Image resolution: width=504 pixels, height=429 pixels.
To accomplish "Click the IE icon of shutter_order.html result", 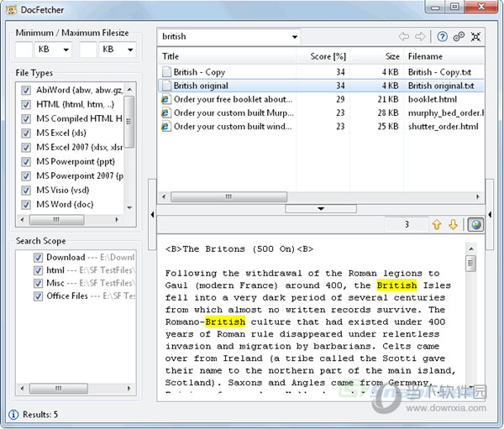I will (165, 126).
